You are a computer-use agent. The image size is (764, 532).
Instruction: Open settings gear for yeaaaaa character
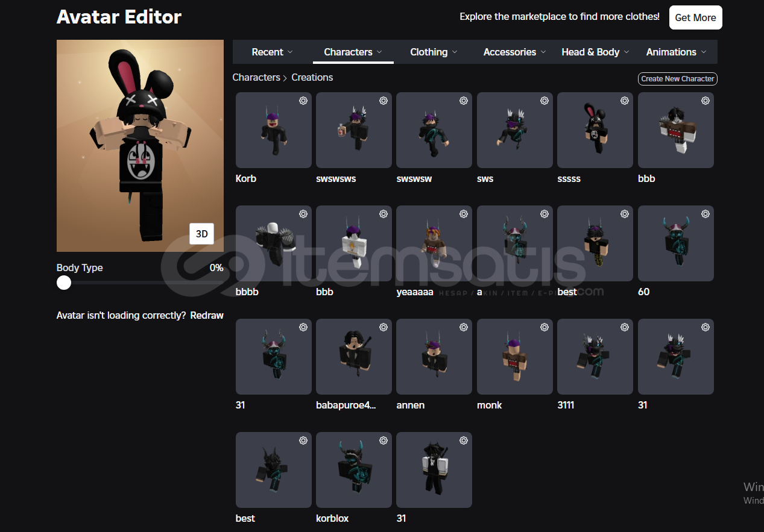(x=464, y=214)
